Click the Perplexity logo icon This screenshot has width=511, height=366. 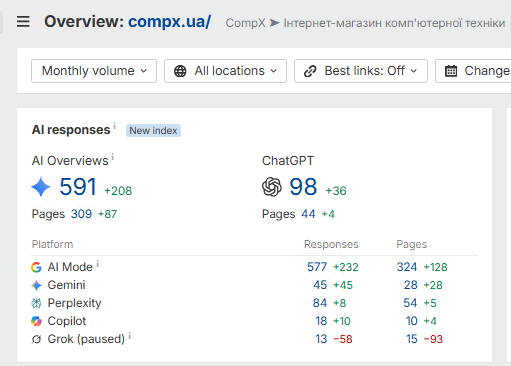coord(36,303)
